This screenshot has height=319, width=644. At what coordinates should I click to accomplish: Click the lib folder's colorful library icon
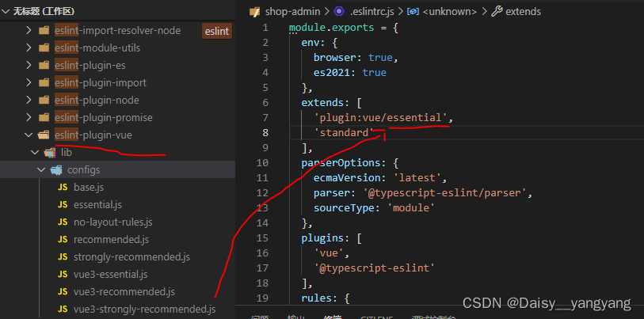point(50,153)
